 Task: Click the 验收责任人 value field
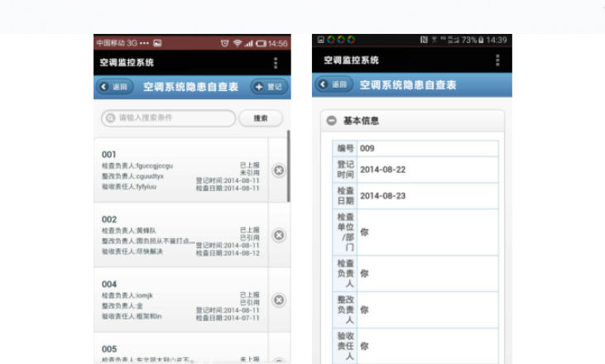(428, 346)
